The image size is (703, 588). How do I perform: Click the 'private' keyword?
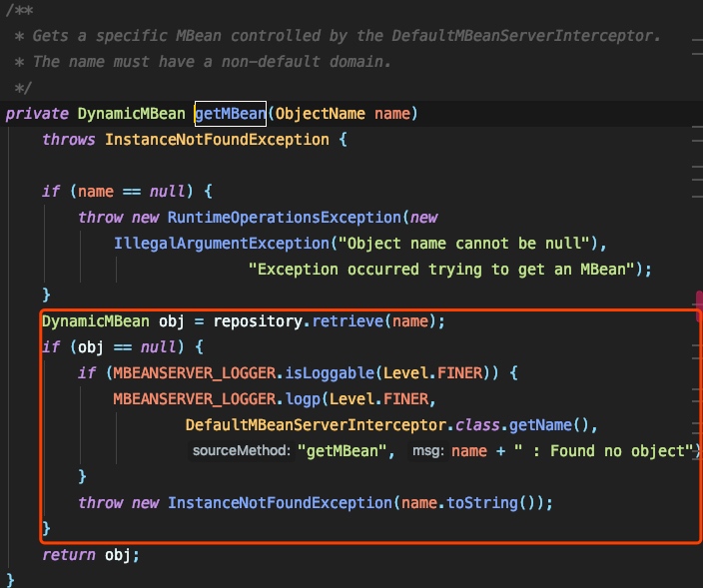[x=37, y=114]
